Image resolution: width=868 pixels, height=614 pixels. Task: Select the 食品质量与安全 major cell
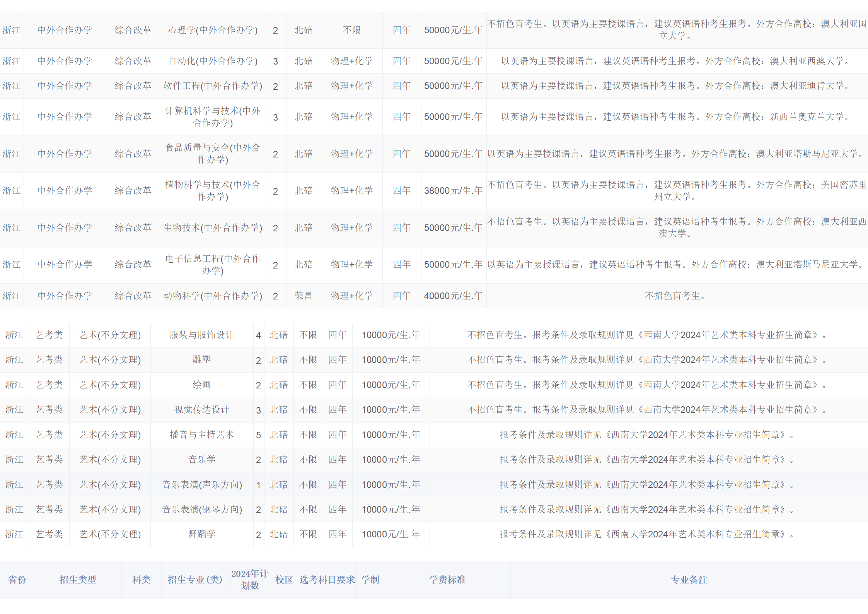pos(213,154)
